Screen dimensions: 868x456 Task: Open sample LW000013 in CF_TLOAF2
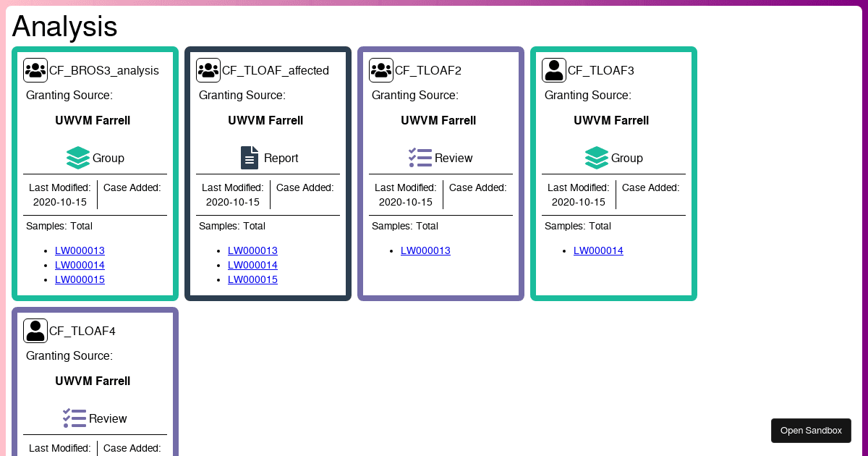(425, 250)
